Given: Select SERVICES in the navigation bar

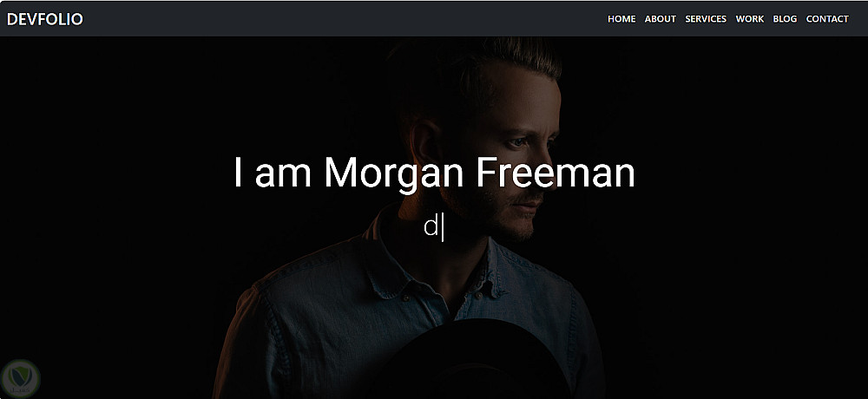Looking at the screenshot, I should pyautogui.click(x=706, y=19).
